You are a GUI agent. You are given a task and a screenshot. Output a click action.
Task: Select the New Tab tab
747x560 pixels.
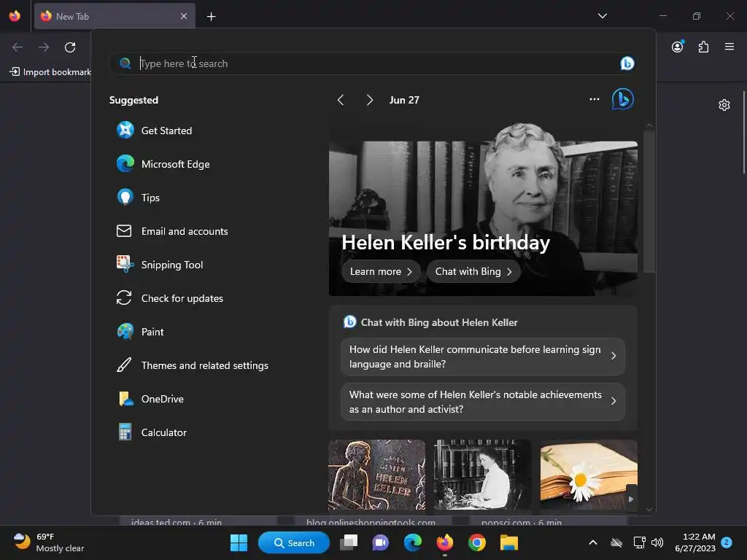tap(115, 16)
